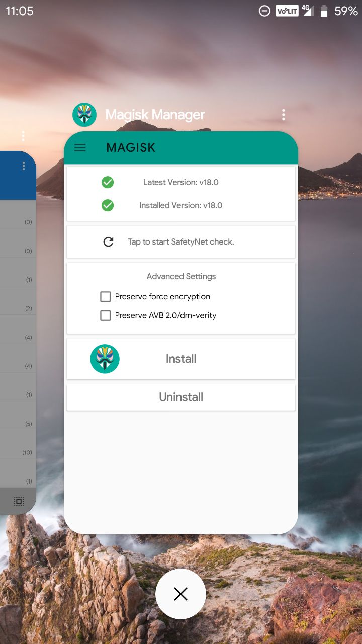Tap the battery icon in status bar

[x=324, y=11]
